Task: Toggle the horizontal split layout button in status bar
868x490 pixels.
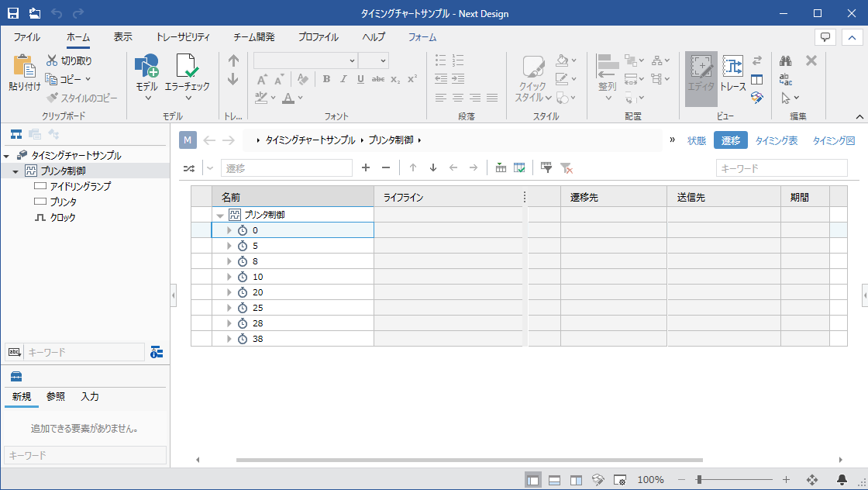Action: click(555, 480)
